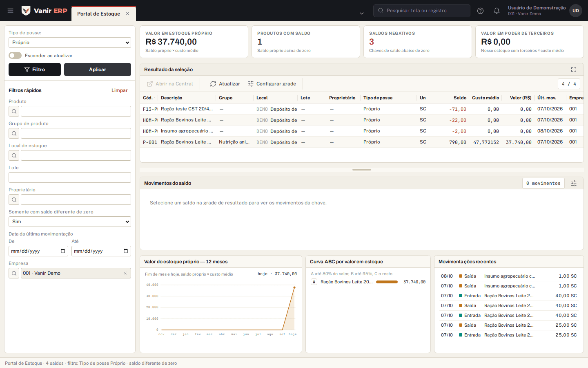Open the Proprietário lookup search icon
588x368 pixels.
tap(14, 200)
